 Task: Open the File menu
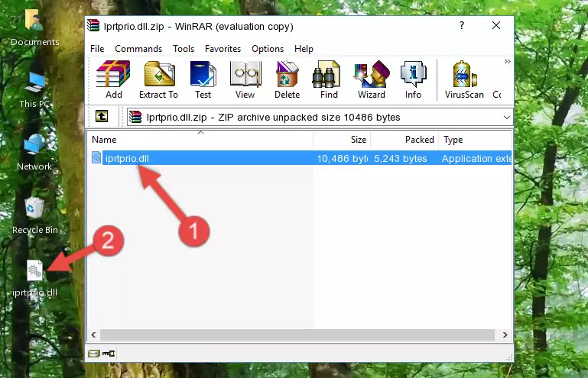(x=97, y=49)
